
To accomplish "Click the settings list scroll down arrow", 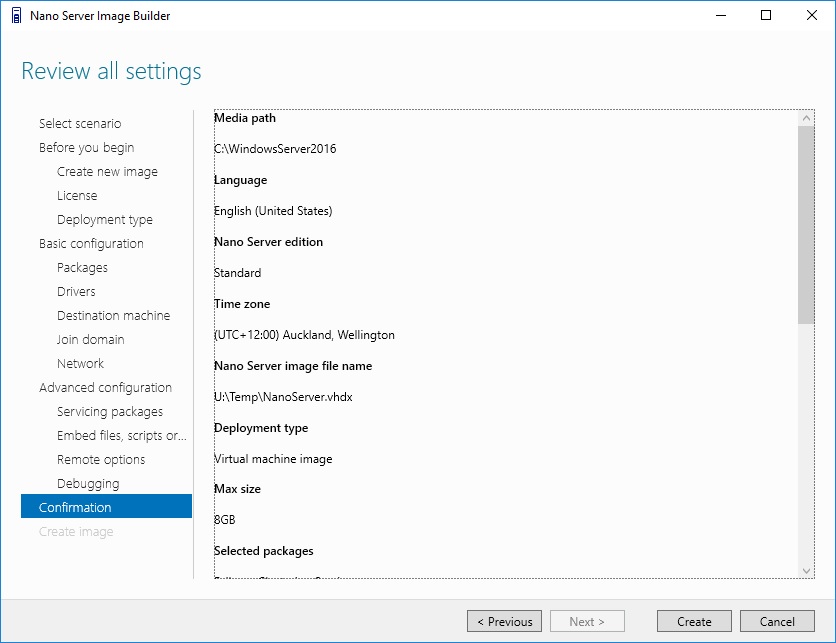I will click(806, 570).
